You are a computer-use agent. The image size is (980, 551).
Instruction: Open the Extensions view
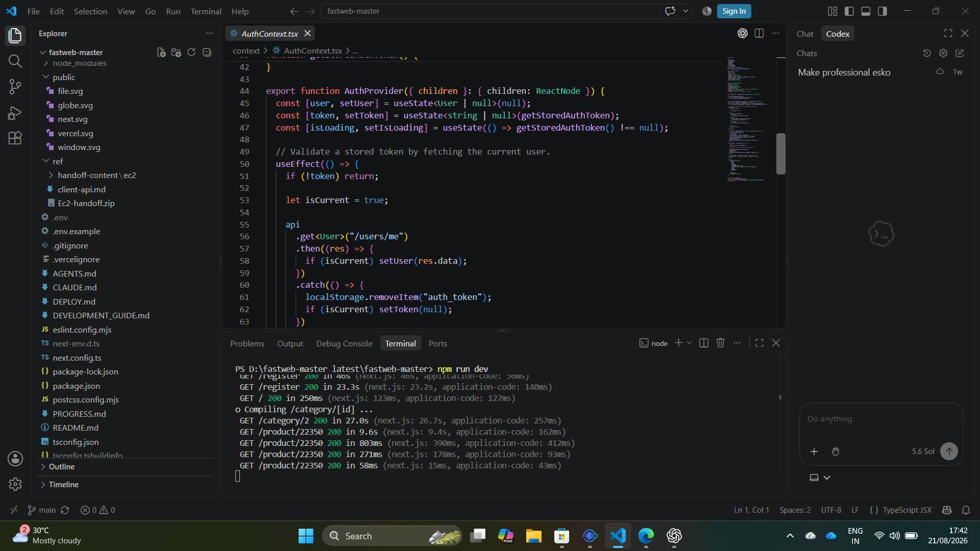[15, 138]
